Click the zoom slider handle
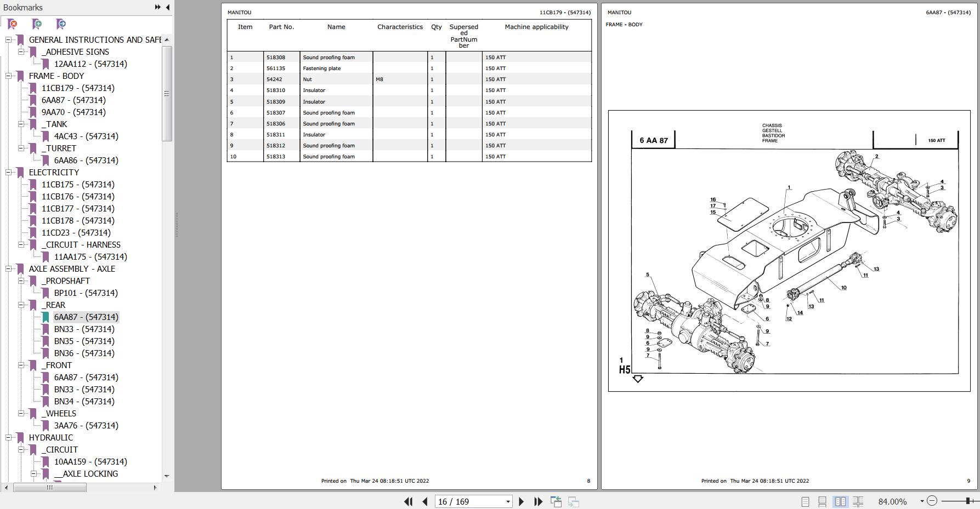 click(x=968, y=501)
